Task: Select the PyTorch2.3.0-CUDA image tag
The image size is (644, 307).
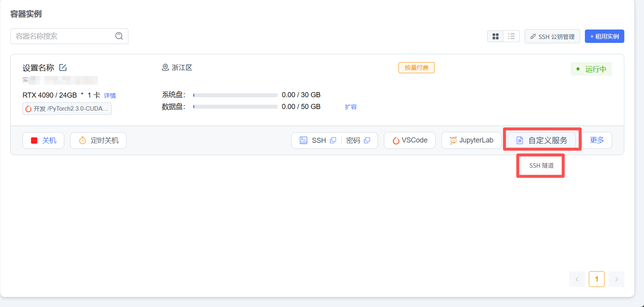Action: (x=67, y=109)
